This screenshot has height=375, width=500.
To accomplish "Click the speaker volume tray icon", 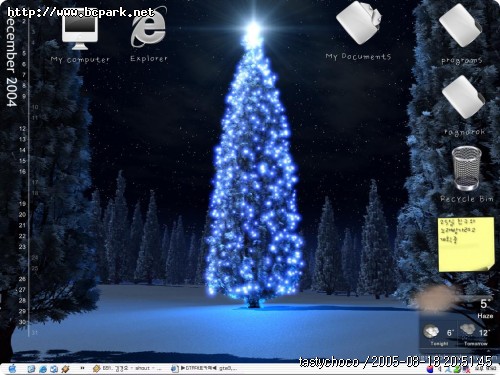I will point(440,369).
